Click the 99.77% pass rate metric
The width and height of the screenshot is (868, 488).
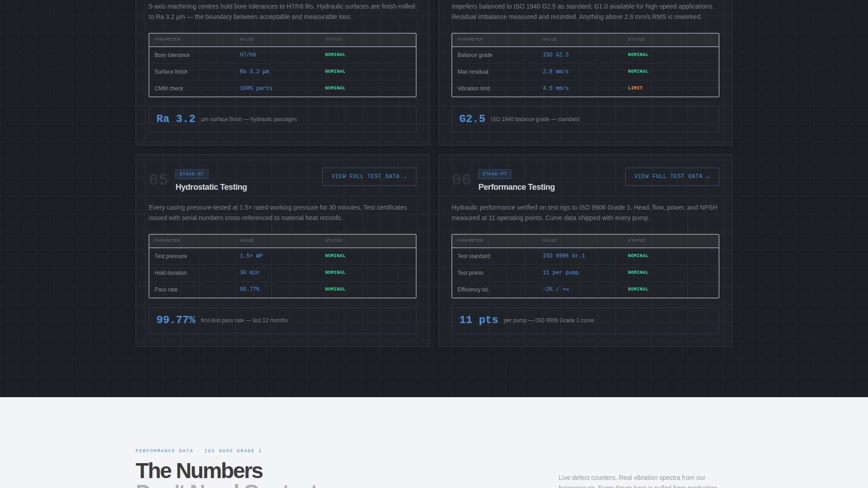176,319
